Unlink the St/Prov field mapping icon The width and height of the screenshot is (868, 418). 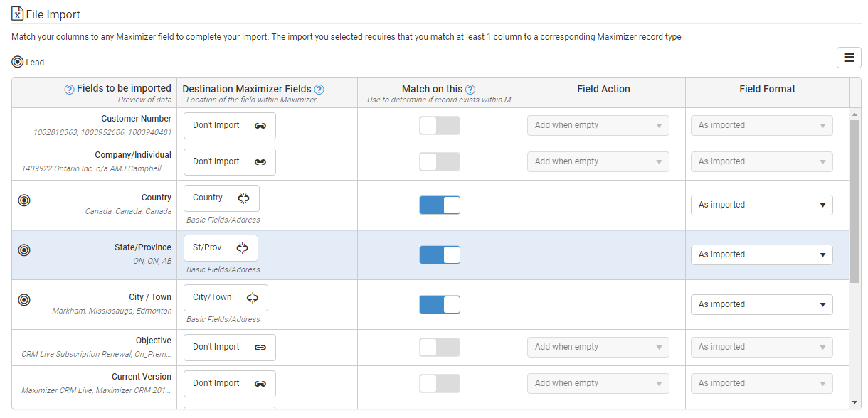click(242, 248)
